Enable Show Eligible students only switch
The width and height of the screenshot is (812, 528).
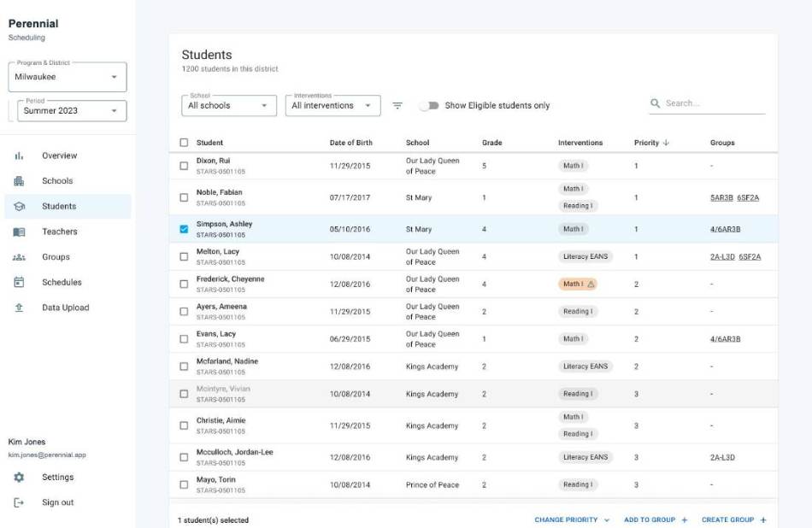point(429,106)
